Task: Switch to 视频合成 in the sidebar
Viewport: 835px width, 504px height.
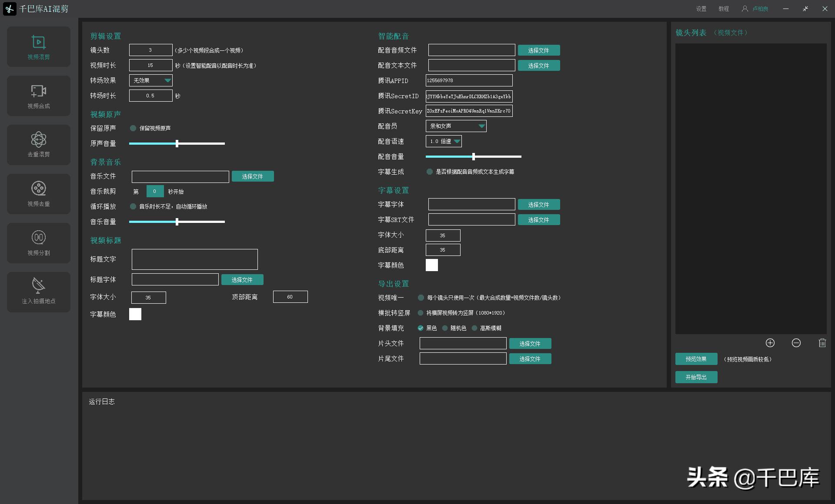Action: pos(39,96)
